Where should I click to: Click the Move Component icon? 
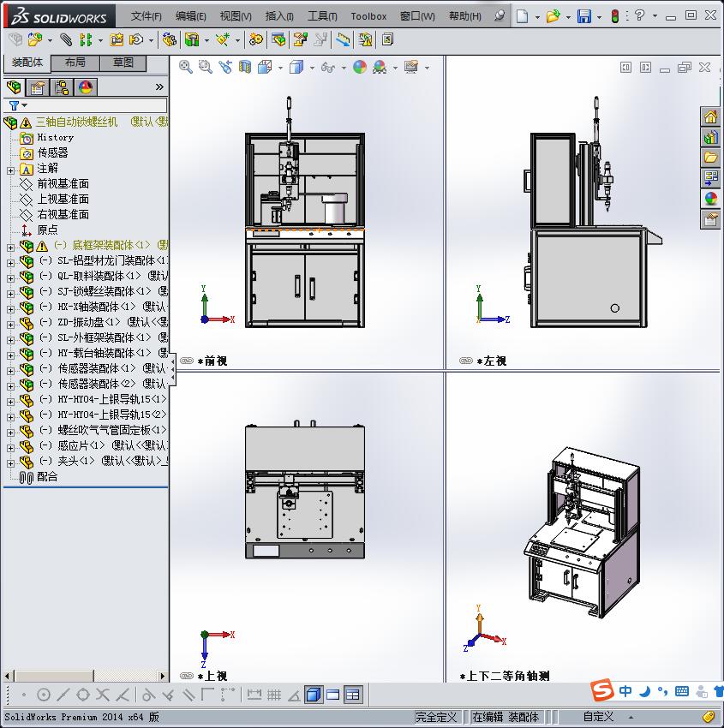click(136, 40)
